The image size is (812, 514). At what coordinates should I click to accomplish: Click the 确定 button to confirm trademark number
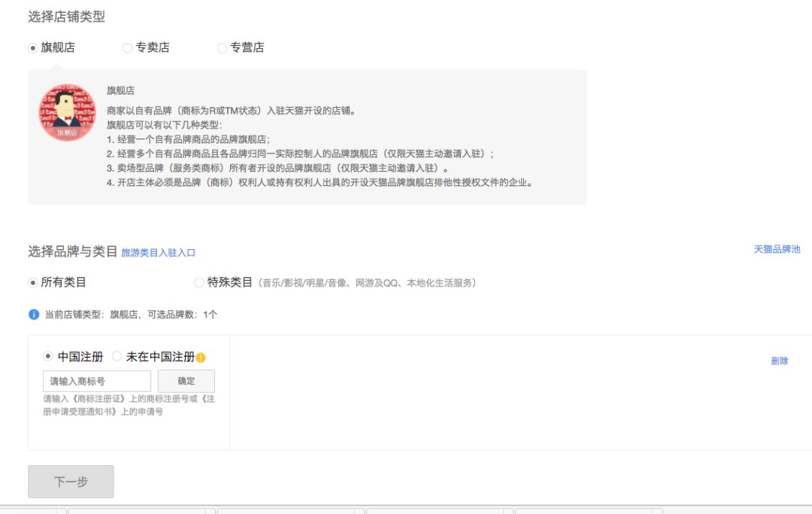(186, 381)
